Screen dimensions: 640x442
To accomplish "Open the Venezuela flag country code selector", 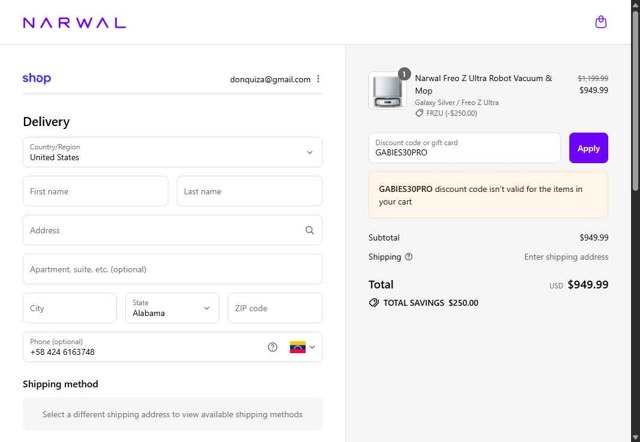I will 302,347.
